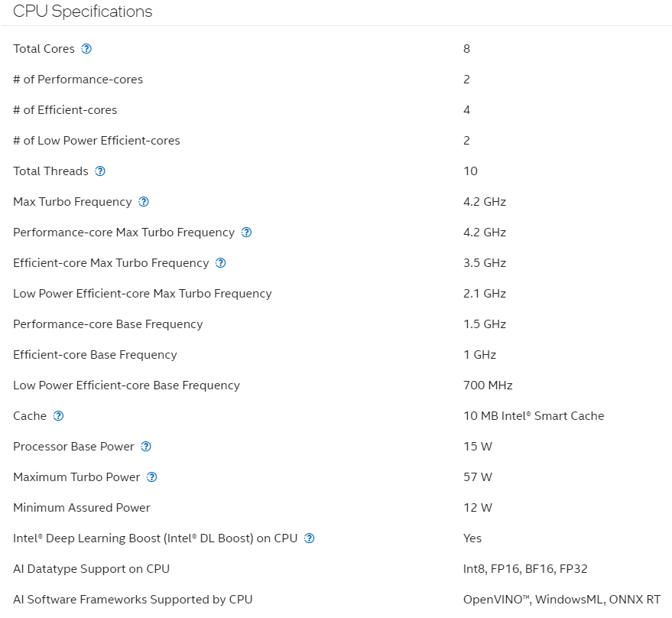Viewport: 672px width, 618px height.
Task: Show help for Performance-core Max Turbo Frequency
Action: (246, 233)
